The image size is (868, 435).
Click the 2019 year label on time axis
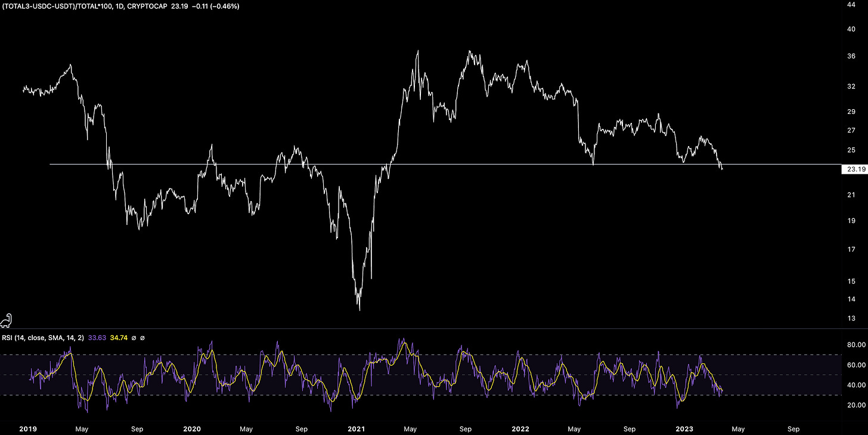pos(29,428)
